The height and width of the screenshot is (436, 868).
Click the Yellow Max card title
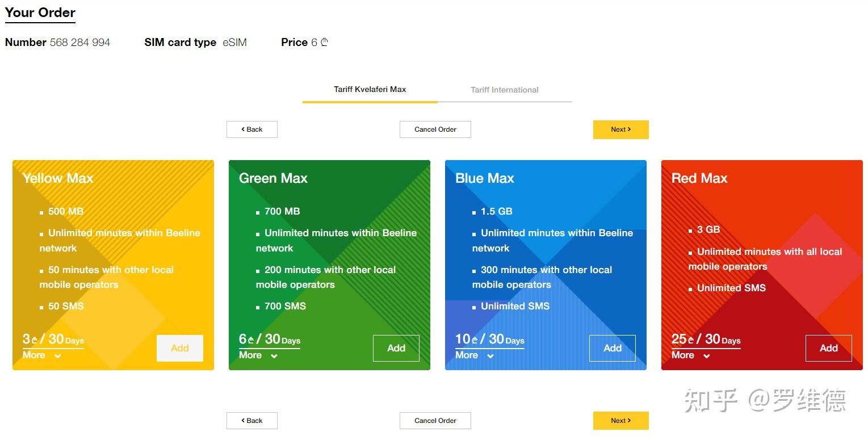click(57, 178)
